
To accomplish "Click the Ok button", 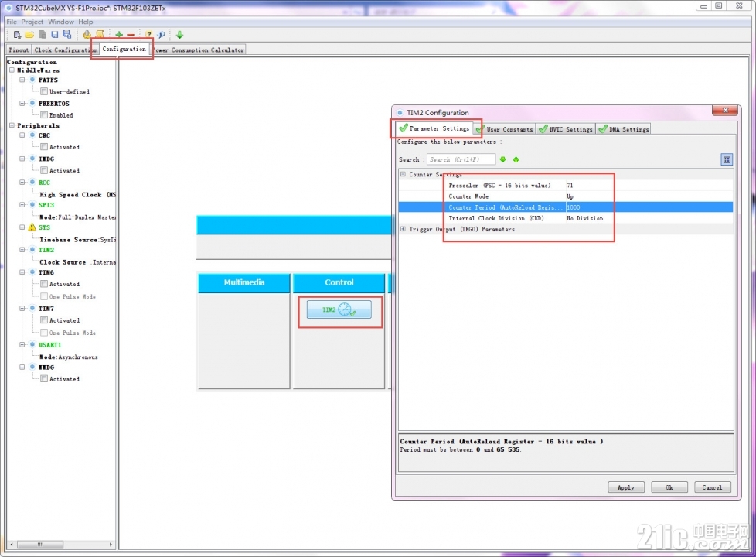I will click(x=669, y=487).
